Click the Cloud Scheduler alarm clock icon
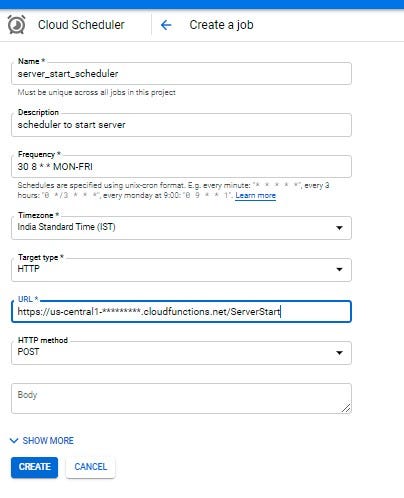This screenshot has height=498, width=404. (16, 25)
